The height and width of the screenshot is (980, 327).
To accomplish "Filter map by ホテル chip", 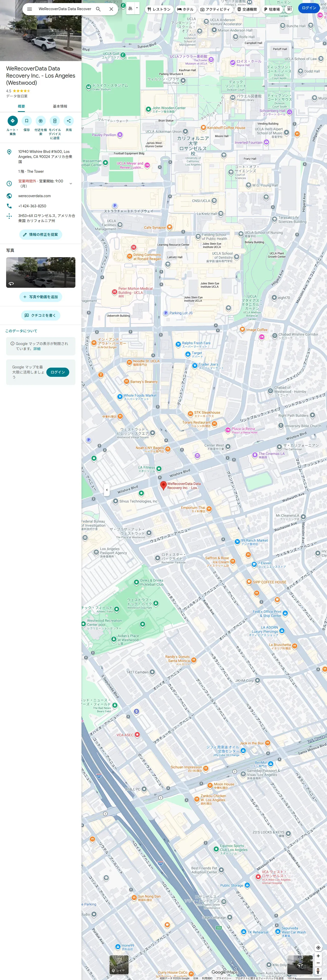I will [x=185, y=9].
